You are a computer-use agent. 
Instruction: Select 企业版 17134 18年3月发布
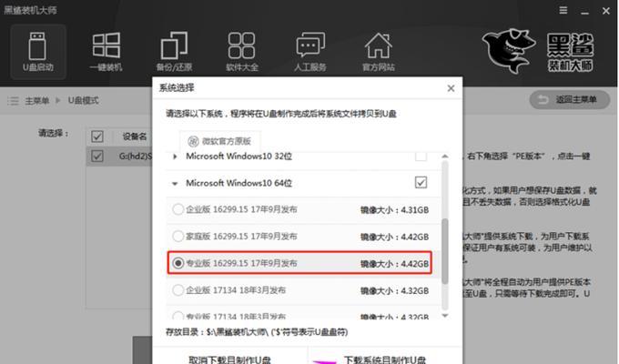(x=178, y=290)
